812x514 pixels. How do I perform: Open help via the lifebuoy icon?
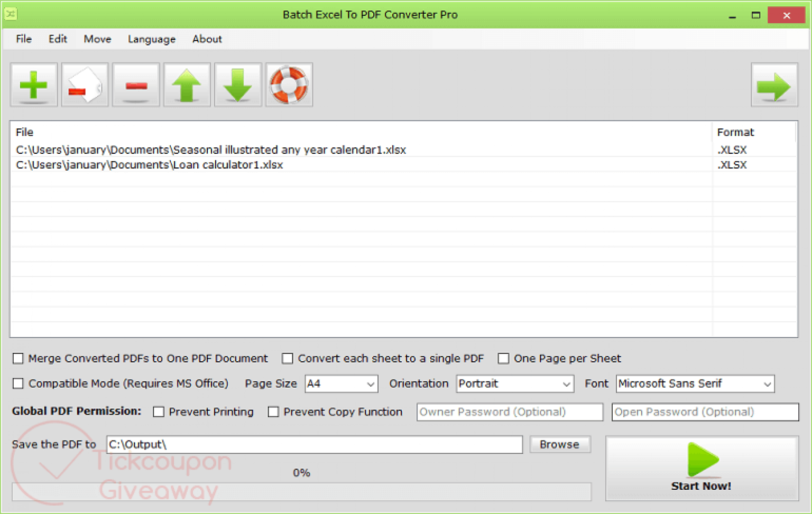pyautogui.click(x=289, y=85)
